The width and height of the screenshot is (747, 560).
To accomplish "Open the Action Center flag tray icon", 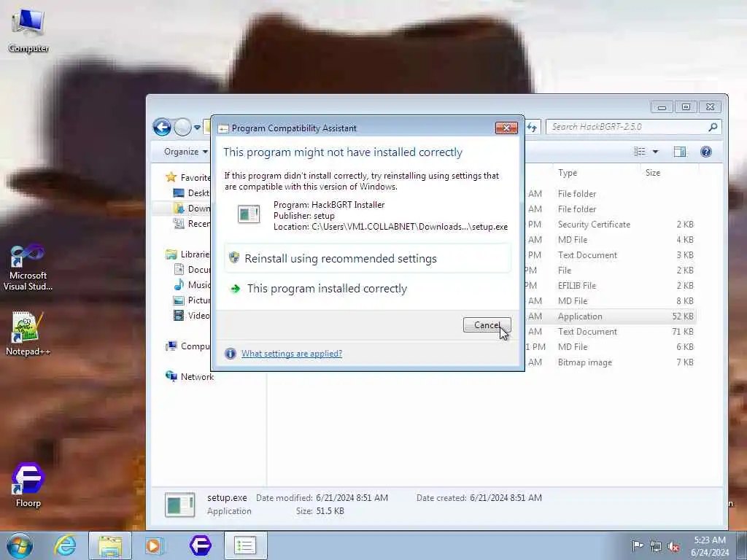I will [637, 545].
